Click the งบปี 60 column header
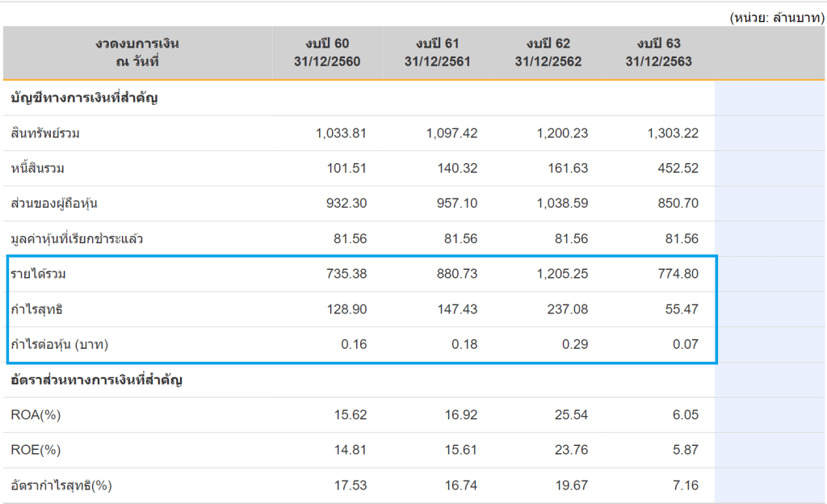 click(330, 52)
